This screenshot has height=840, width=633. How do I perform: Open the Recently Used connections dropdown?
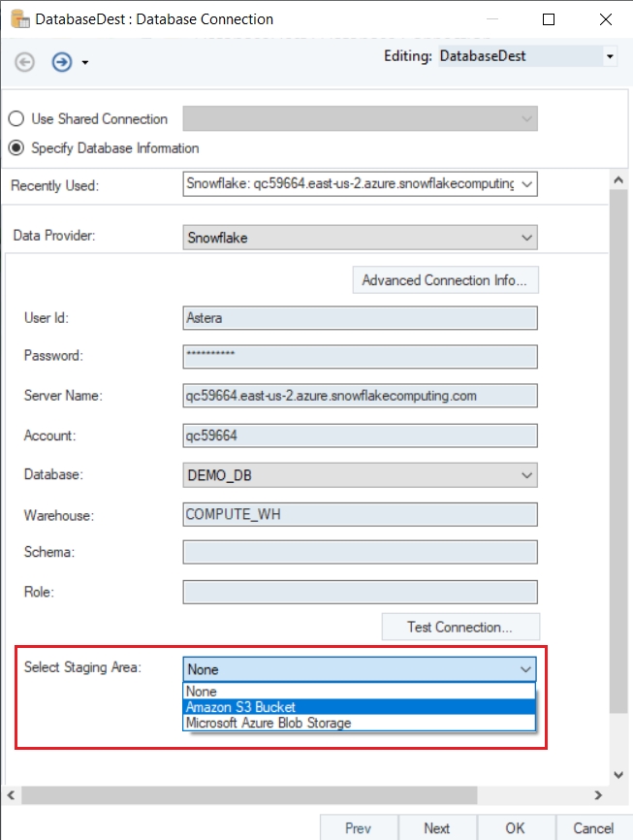point(526,184)
